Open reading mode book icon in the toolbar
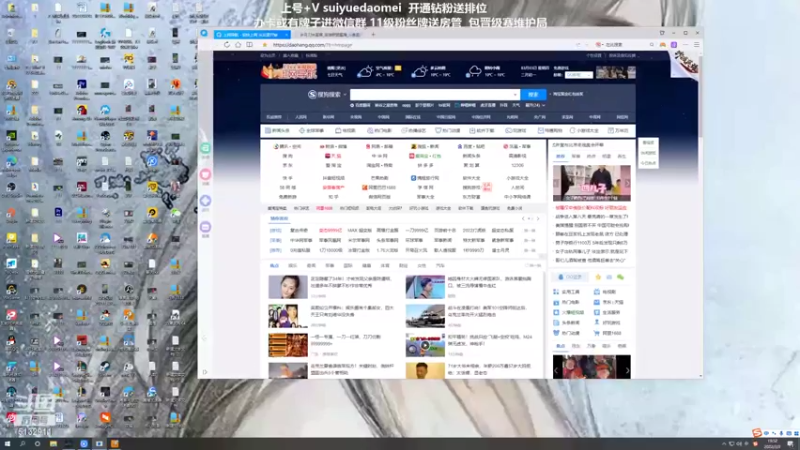The width and height of the screenshot is (800, 450). pyautogui.click(x=249, y=45)
